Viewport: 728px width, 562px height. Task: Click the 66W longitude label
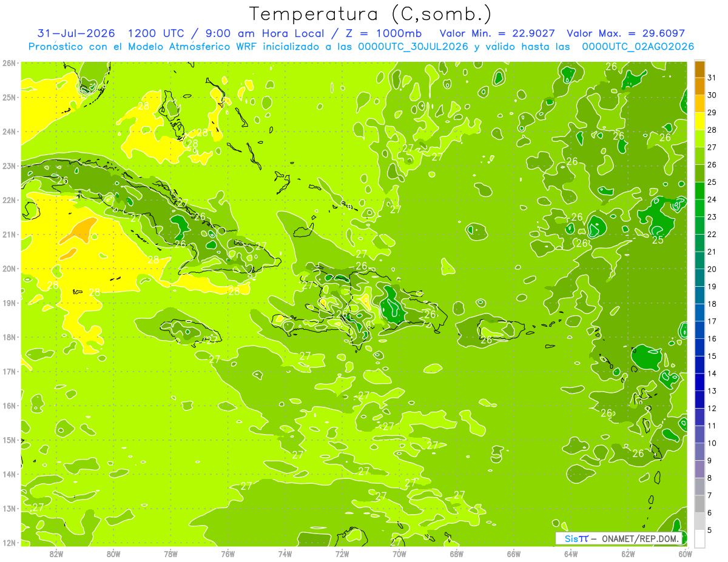click(x=513, y=554)
